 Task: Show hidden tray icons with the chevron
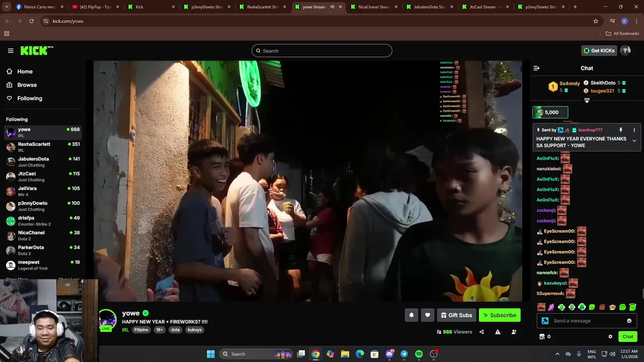(x=557, y=354)
